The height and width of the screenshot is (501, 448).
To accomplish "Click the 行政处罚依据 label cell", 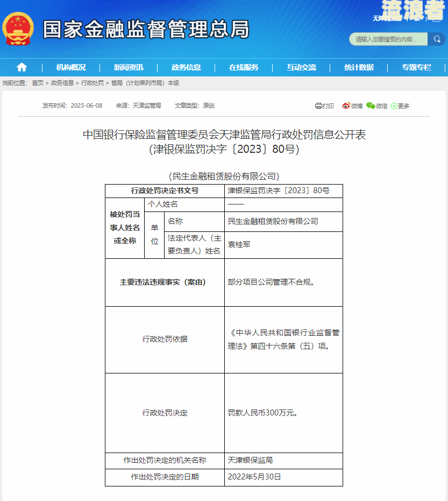I will point(165,340).
